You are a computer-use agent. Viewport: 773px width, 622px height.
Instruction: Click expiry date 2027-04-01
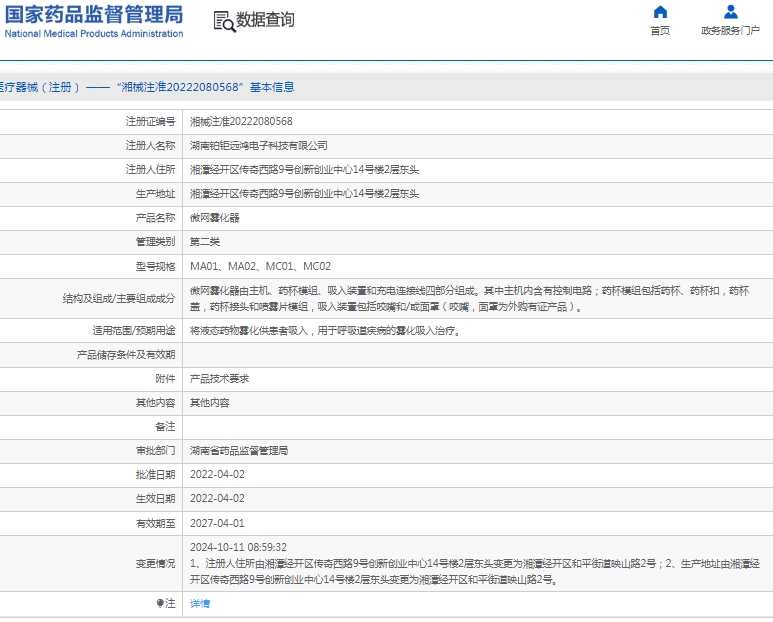[x=217, y=523]
